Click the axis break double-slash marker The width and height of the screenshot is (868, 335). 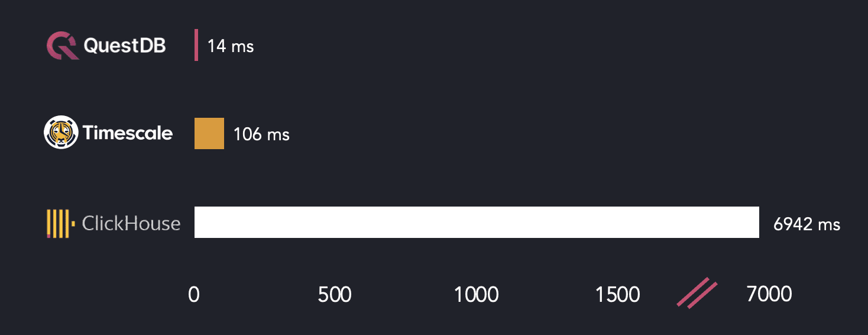697,292
